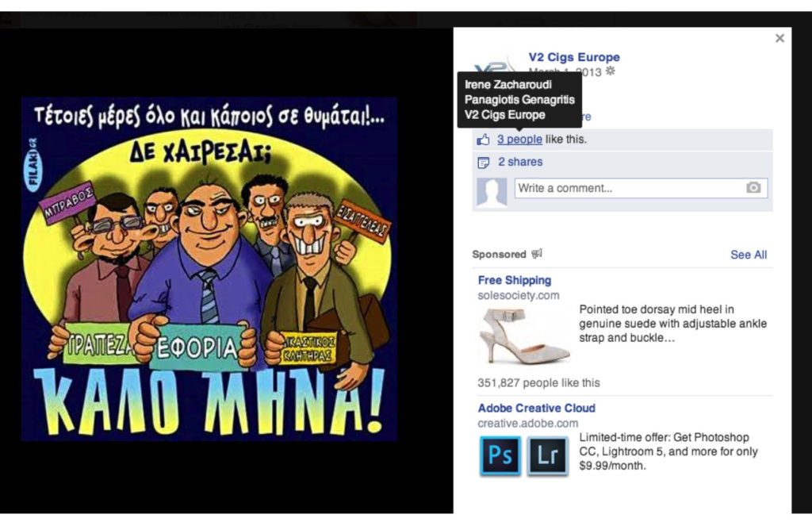Click the 'creative.adobe.com' ad URL
Screen dimensions: 812x522
pyautogui.click(x=527, y=423)
